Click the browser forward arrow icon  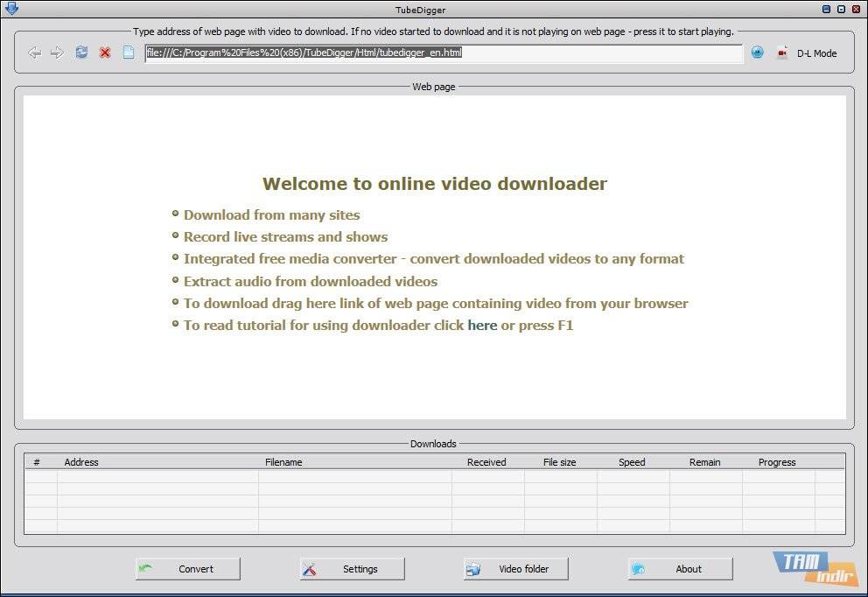pyautogui.click(x=58, y=53)
